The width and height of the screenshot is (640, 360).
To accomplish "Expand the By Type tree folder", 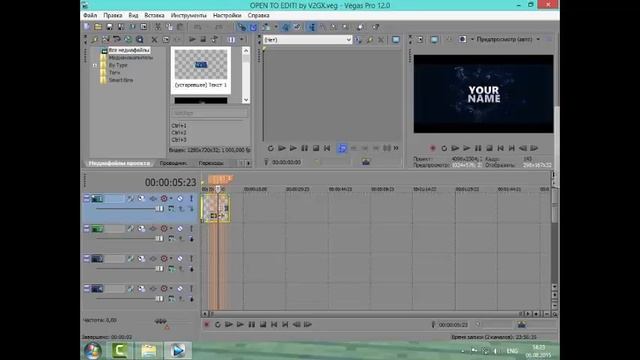I will click(x=95, y=65).
